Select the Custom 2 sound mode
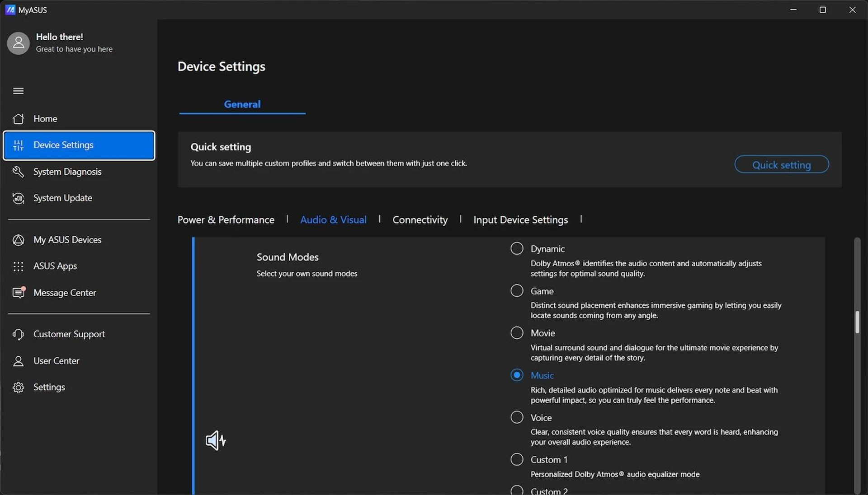The image size is (868, 495). (517, 490)
